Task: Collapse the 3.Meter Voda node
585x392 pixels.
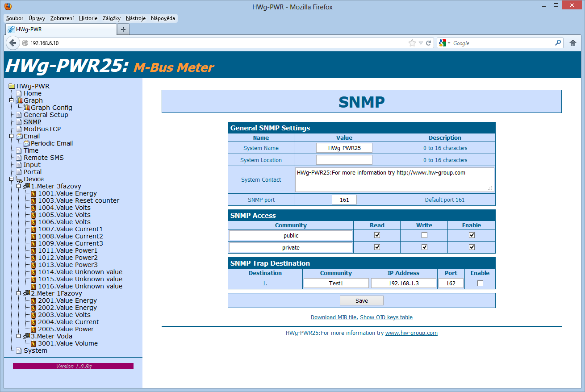Action: point(19,336)
